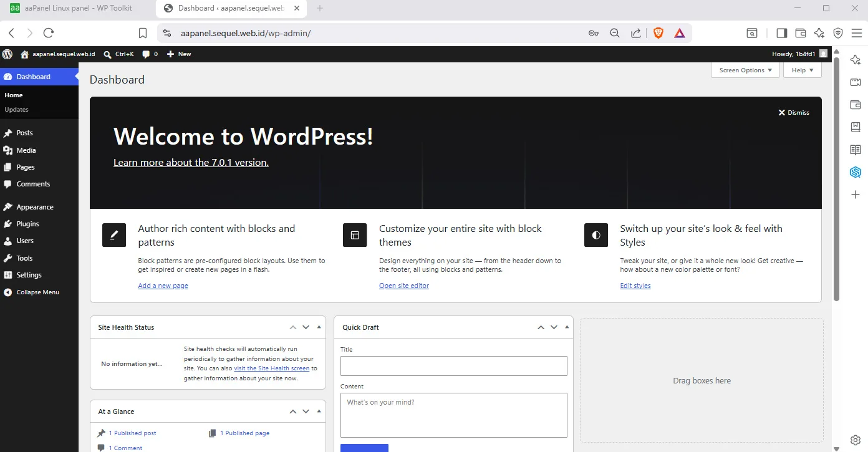The height and width of the screenshot is (452, 868).
Task: Click the user avatar next to Howdy
Action: tap(824, 54)
